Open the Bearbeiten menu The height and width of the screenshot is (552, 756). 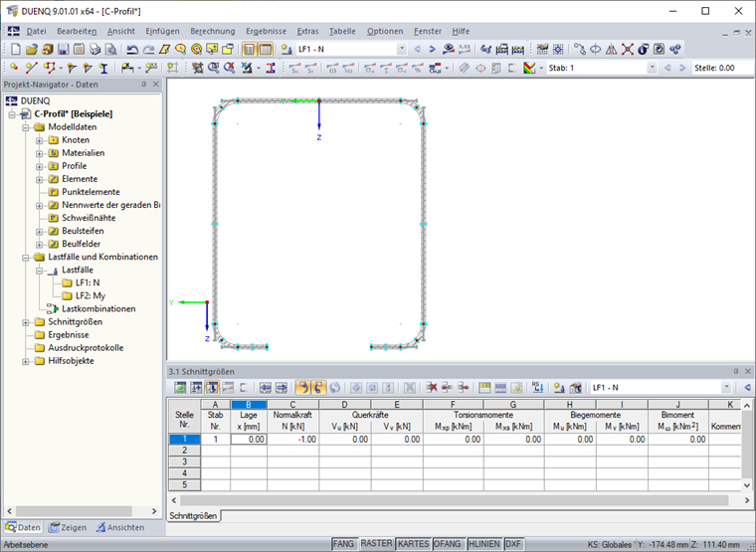pos(77,31)
